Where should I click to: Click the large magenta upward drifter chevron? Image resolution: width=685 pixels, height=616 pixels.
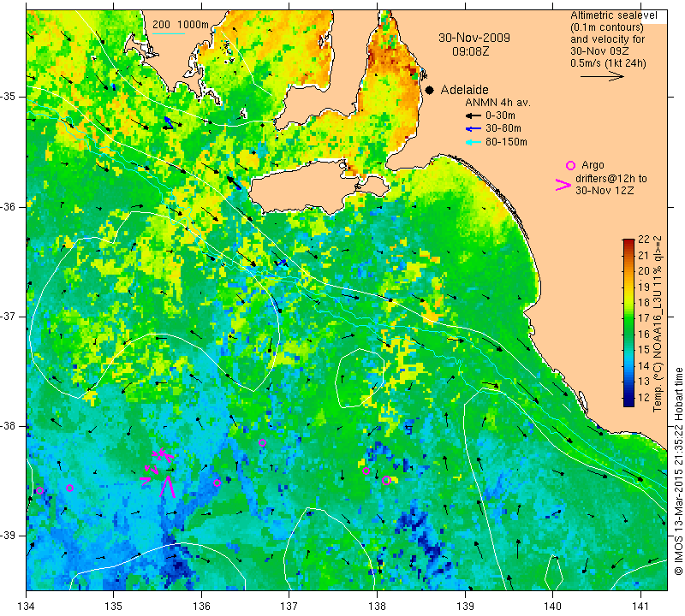pyautogui.click(x=167, y=487)
